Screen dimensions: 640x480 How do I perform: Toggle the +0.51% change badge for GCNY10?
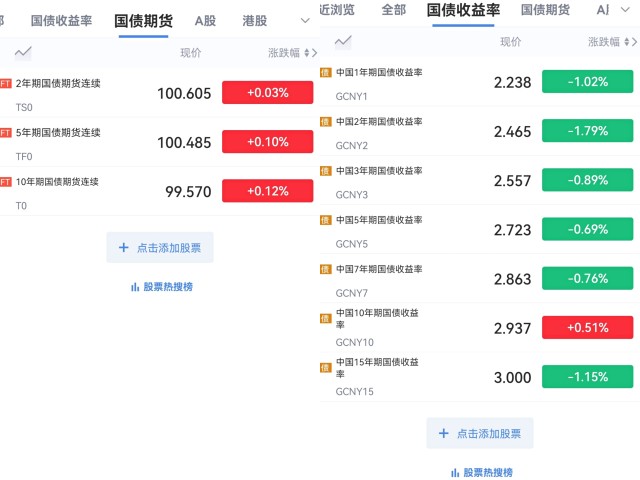tap(587, 327)
